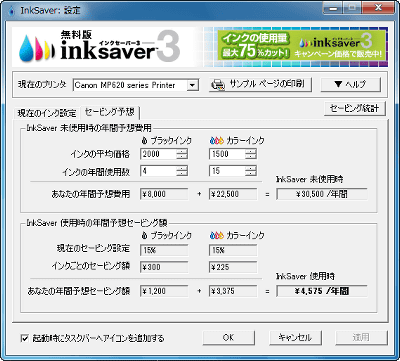Click black droplet icon in upper cost section
400x361 pixels.
144,141
